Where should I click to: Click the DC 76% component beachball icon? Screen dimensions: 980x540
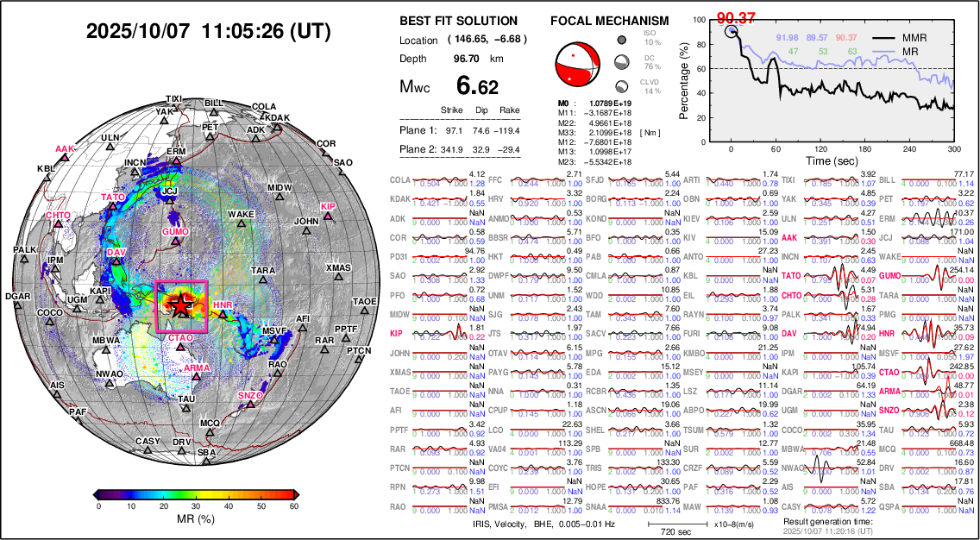pyautogui.click(x=621, y=62)
